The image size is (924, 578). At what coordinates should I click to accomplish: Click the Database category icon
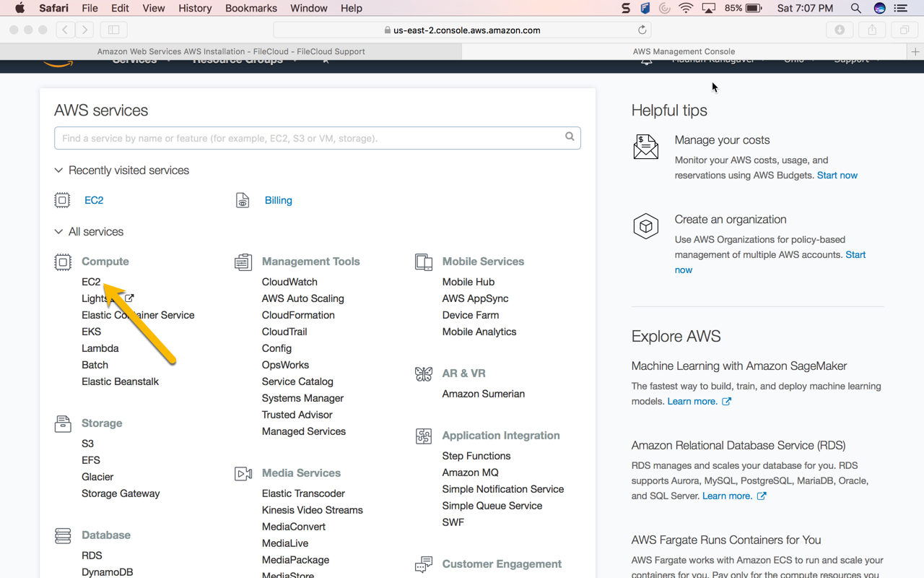point(62,535)
